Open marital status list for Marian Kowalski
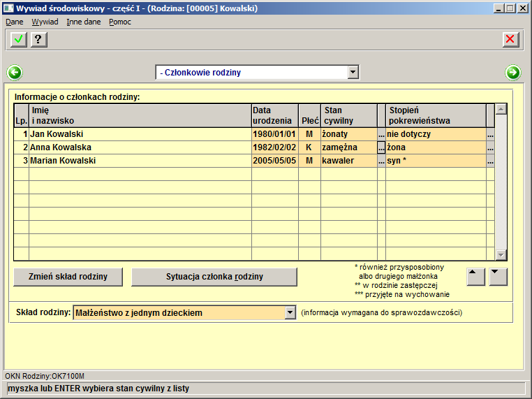Image resolution: width=532 pixels, height=399 pixels. point(381,161)
